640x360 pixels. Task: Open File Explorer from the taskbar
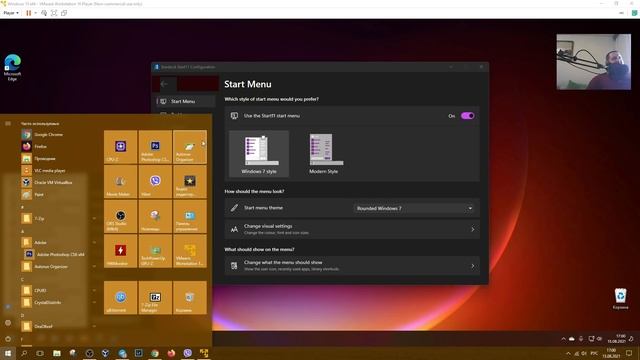pyautogui.click(x=57, y=353)
